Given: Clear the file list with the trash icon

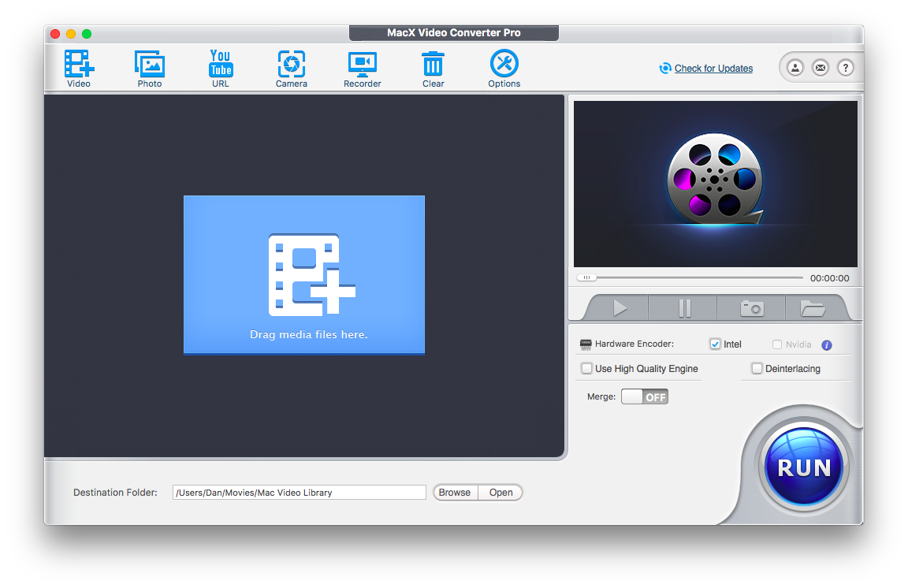Looking at the screenshot, I should [434, 69].
